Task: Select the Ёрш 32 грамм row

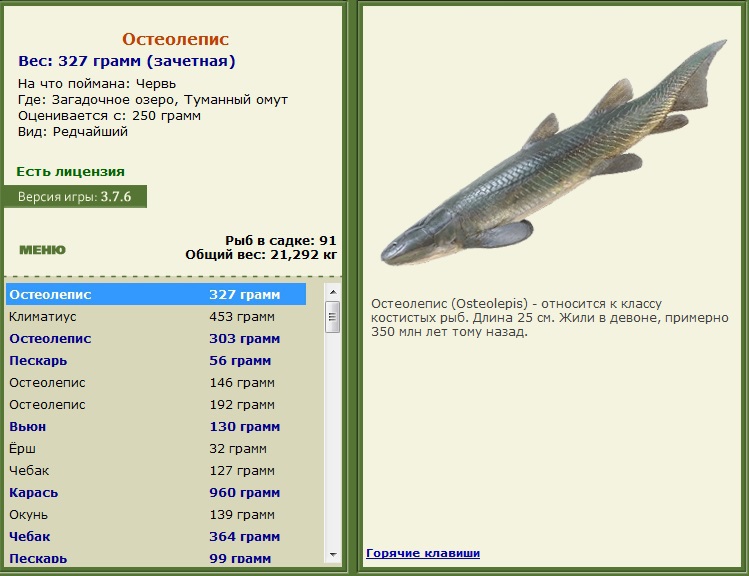Action: pos(156,448)
